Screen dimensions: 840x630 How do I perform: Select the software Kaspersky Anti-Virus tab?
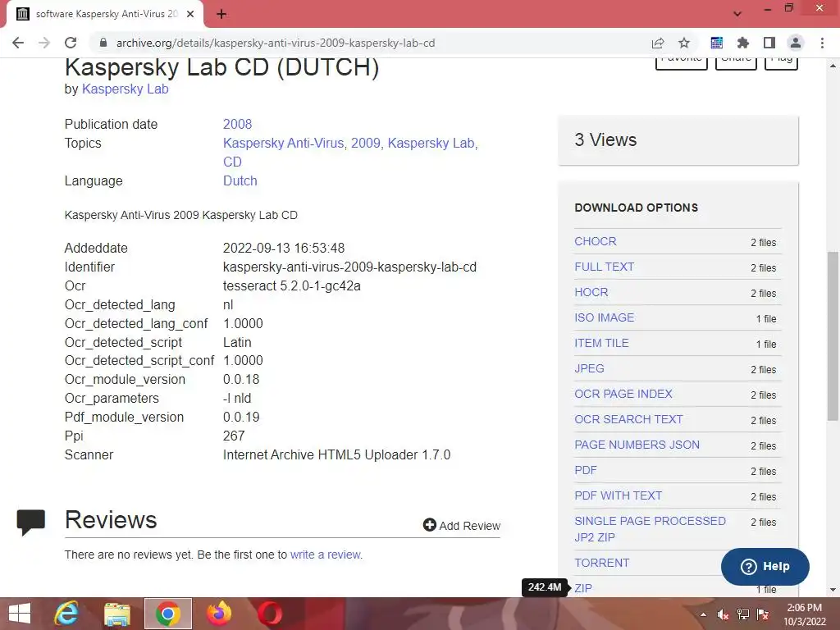[x=105, y=15]
